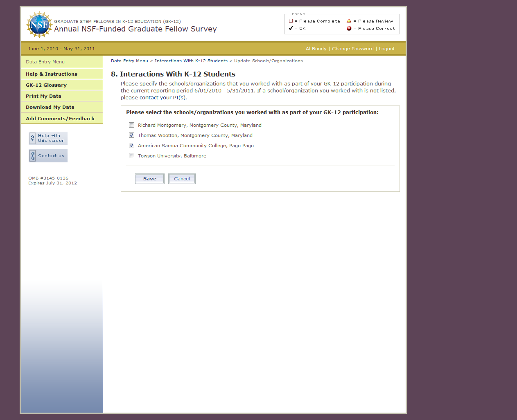Open Help & Instructions in sidebar
The width and height of the screenshot is (517, 420).
pos(52,74)
